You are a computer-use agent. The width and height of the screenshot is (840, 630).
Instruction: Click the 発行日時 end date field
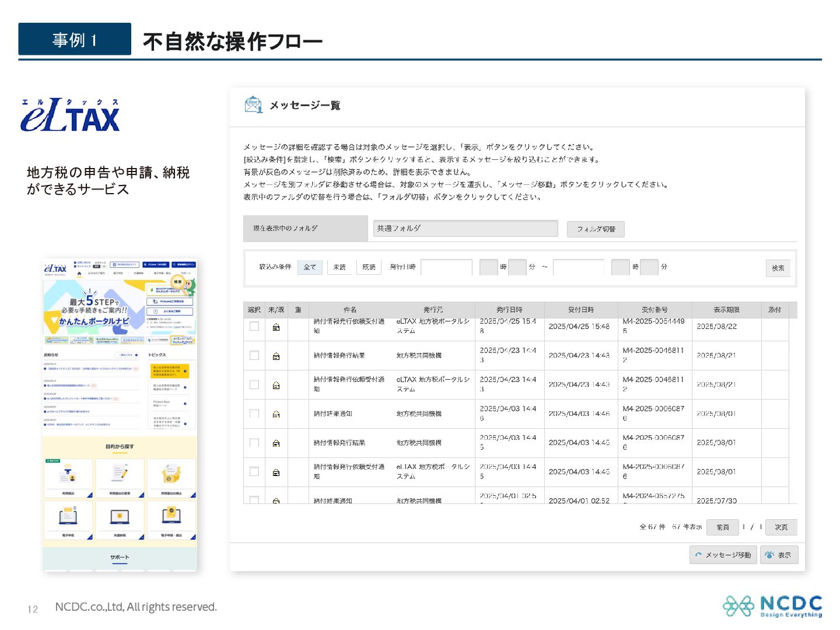(x=579, y=267)
